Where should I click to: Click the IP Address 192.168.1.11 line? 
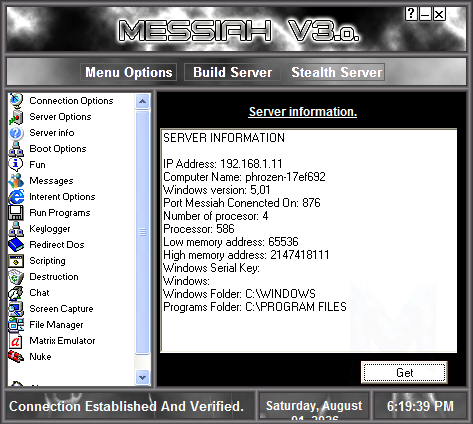[x=223, y=164]
